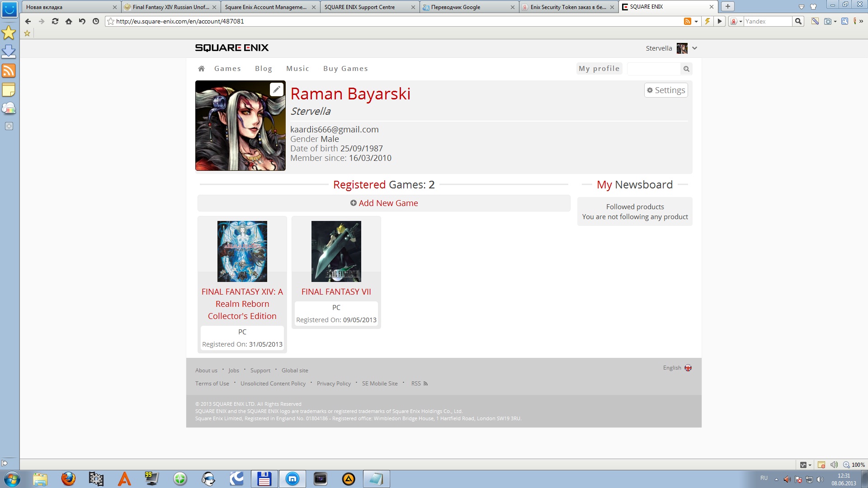
Task: Open the Privacy Policy footer link
Action: 334,384
